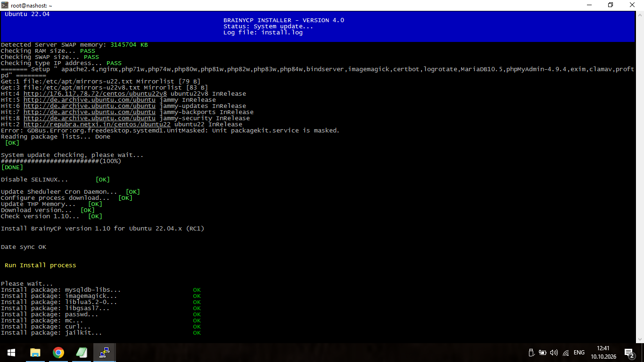Minimize the PuTTY window
This screenshot has width=644, height=362.
[589, 5]
